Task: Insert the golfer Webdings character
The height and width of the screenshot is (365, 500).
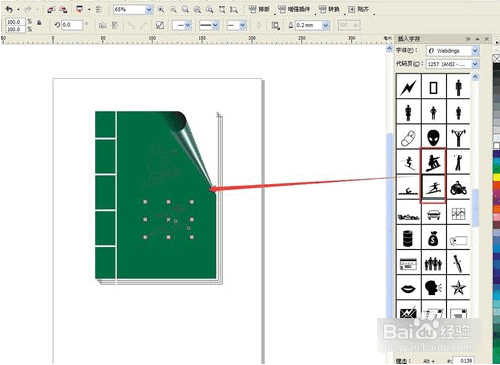Action: click(458, 162)
